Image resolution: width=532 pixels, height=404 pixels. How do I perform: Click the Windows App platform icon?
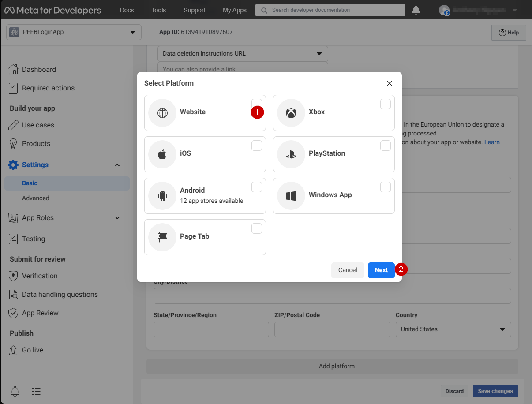tap(291, 195)
